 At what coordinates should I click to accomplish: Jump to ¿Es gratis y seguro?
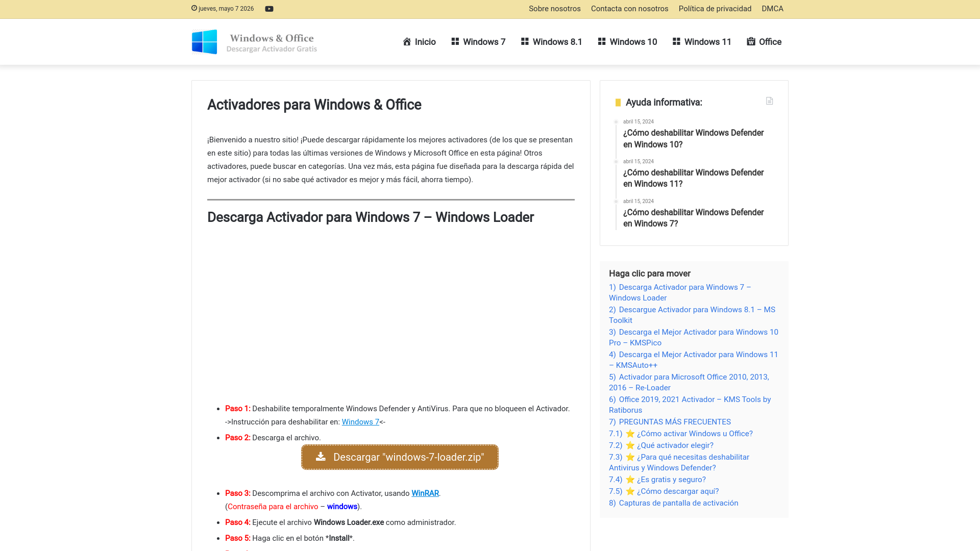pyautogui.click(x=657, y=480)
